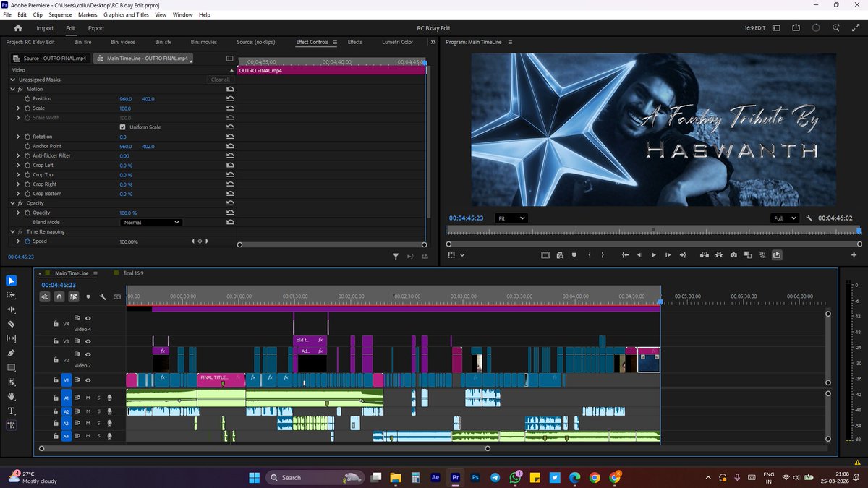The height and width of the screenshot is (488, 868).
Task: Switch to Import workspace
Action: click(x=45, y=28)
